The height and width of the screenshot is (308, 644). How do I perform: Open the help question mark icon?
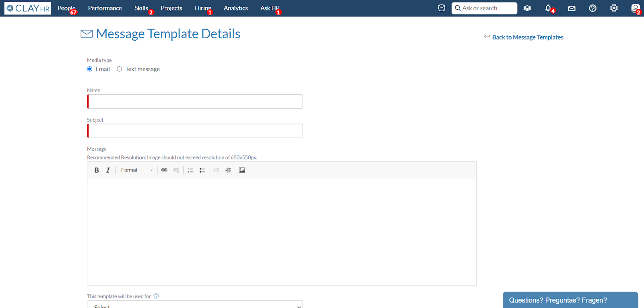coord(592,8)
